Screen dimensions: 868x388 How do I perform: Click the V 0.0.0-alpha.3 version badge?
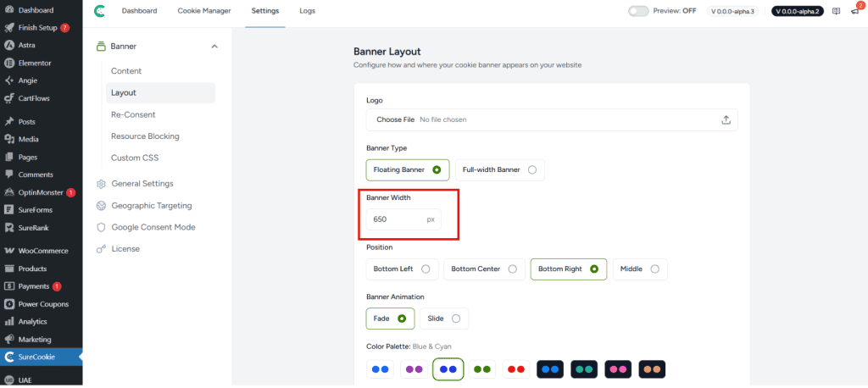pyautogui.click(x=735, y=11)
